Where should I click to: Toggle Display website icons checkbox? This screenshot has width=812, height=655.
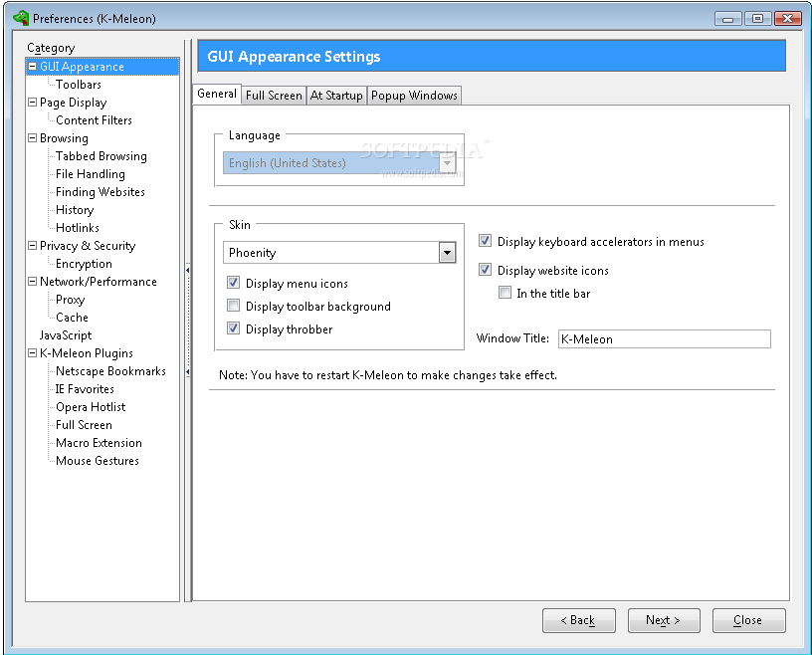486,270
